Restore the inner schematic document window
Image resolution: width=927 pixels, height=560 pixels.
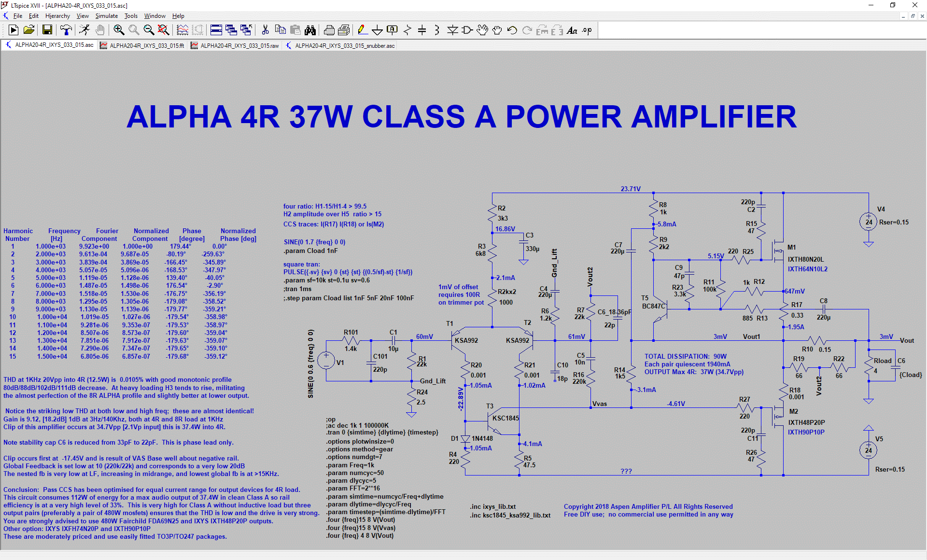click(x=913, y=16)
